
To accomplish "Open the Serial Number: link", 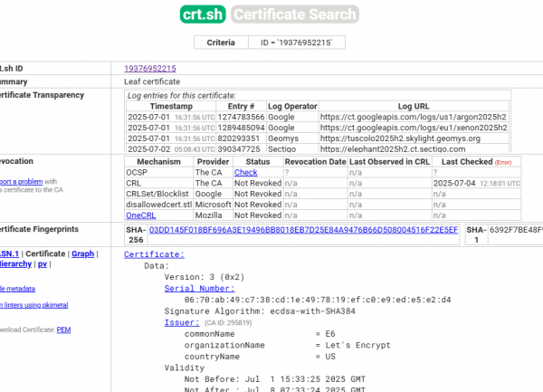I will [x=199, y=289].
